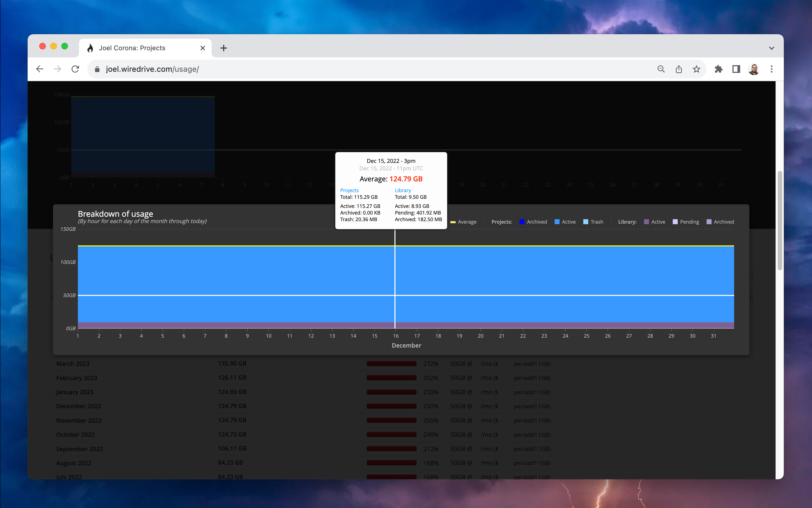
Task: Open the extensions puzzle icon
Action: [x=719, y=69]
